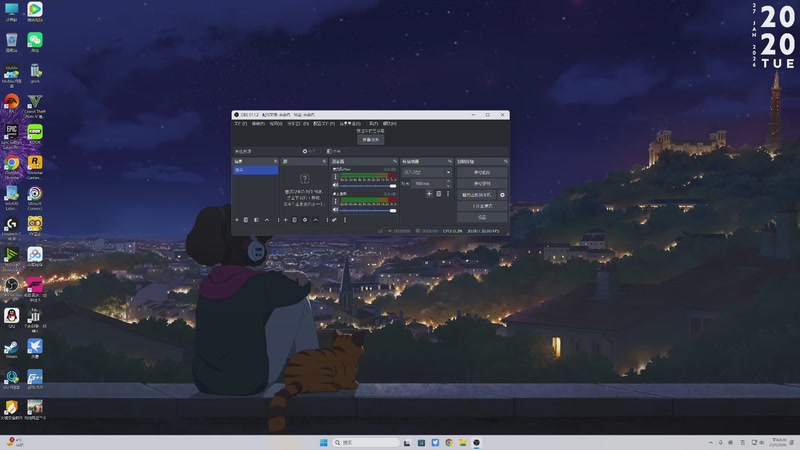The image size is (800, 450).
Task: Click the Start Recording button
Action: coord(482,184)
